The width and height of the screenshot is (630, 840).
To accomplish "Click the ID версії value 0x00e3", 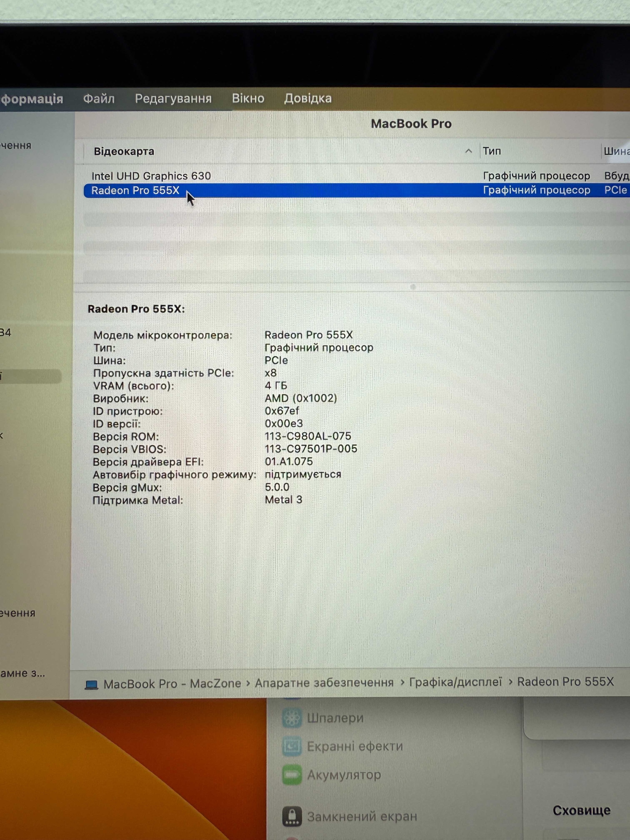I will 284,423.
